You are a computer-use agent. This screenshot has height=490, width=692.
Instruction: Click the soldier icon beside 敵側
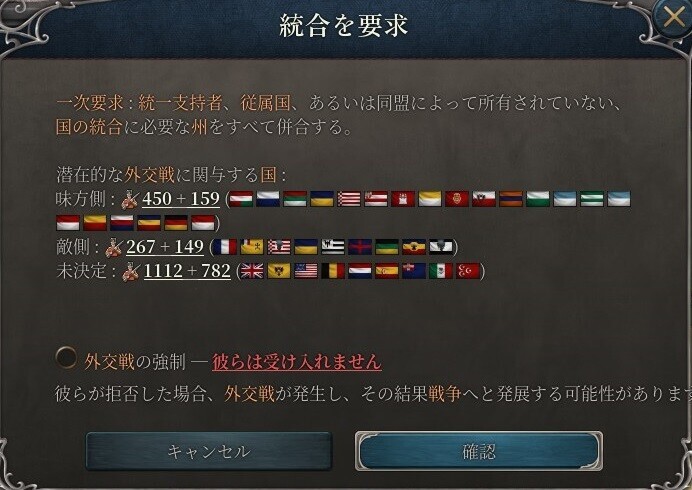point(114,247)
